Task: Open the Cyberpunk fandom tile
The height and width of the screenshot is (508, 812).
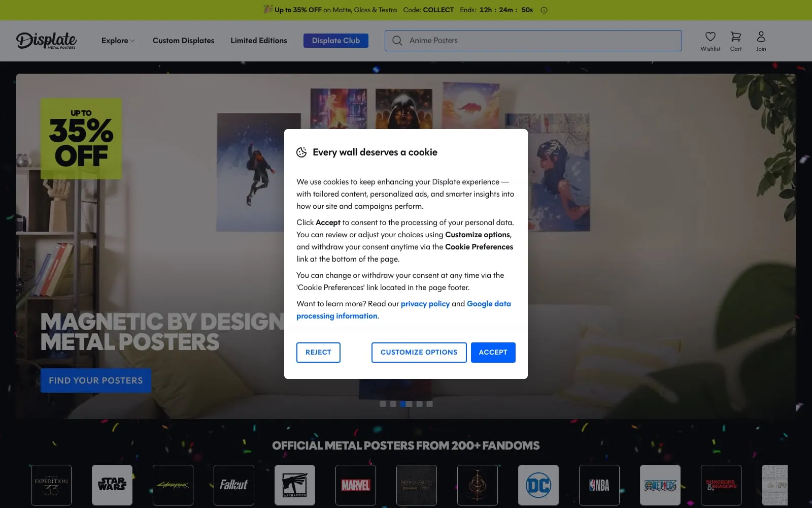Action: tap(173, 485)
